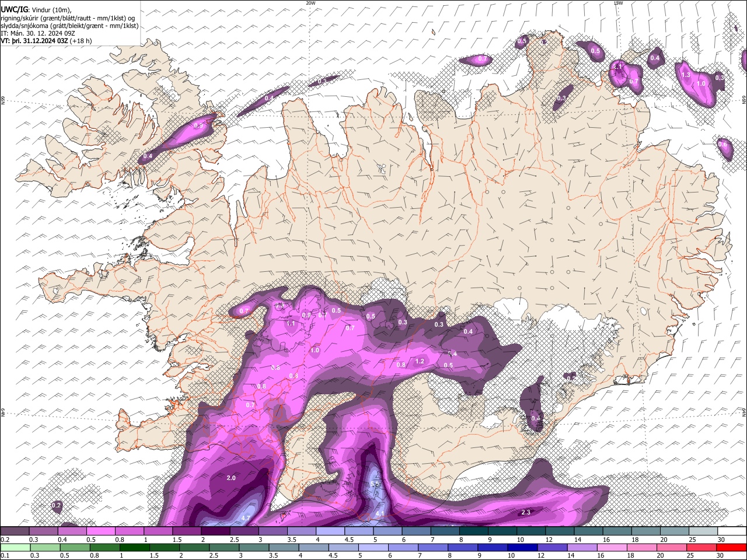This screenshot has width=747, height=560.
Task: Click the 0.2 label on the upper snow scale
Action: (5, 540)
